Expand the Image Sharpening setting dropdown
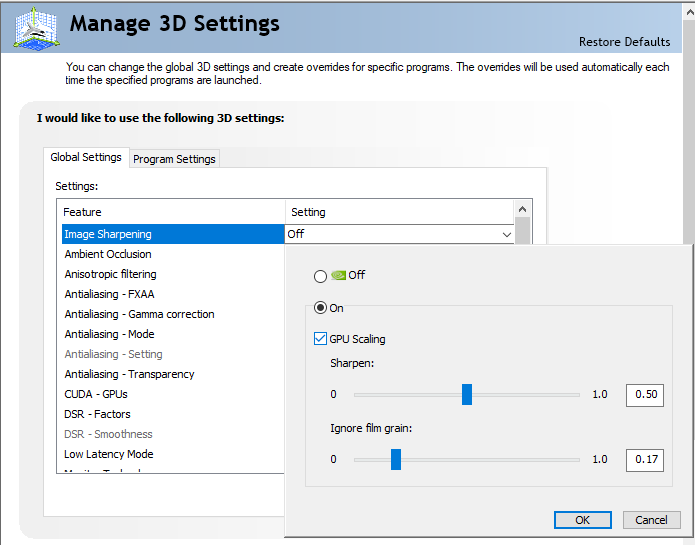Viewport: 695px width, 545px height. [507, 234]
